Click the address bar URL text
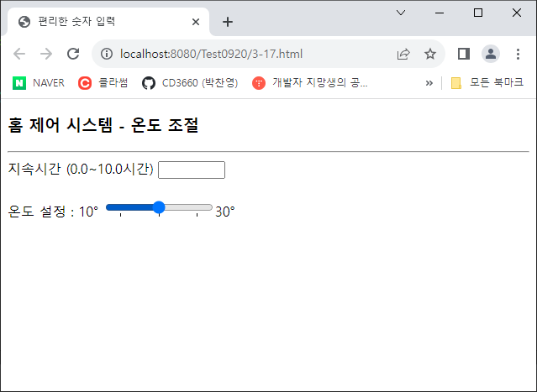 point(211,54)
